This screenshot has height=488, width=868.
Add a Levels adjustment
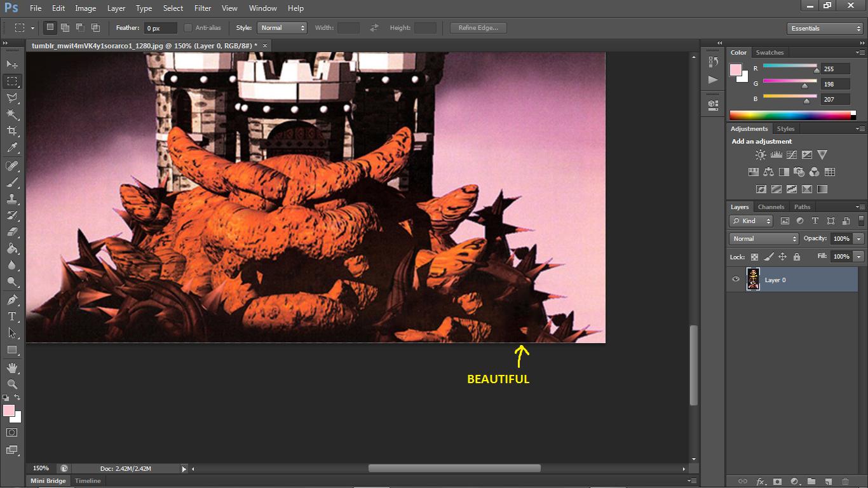776,154
